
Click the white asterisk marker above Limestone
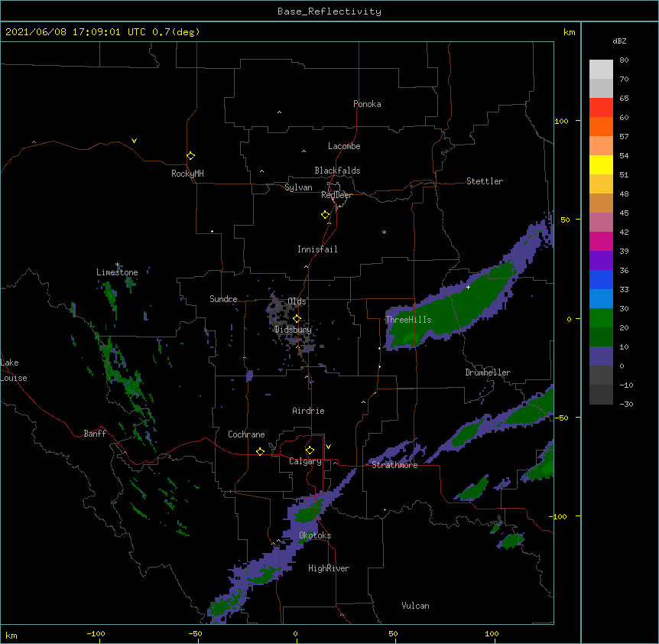[x=118, y=265]
